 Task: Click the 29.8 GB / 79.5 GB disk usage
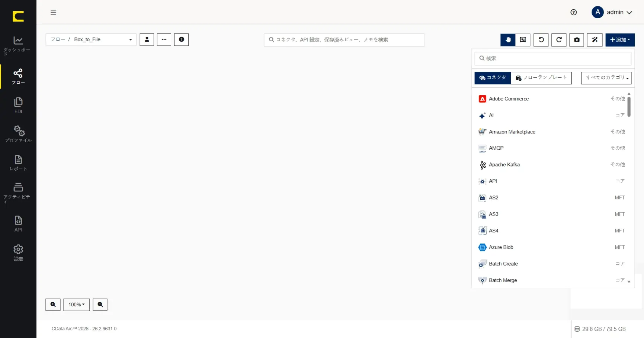pos(600,329)
